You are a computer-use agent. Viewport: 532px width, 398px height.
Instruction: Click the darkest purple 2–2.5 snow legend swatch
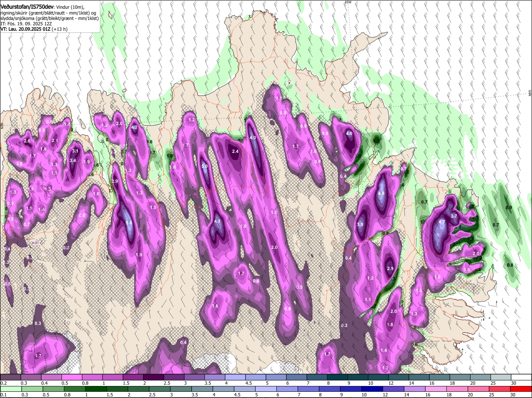154,377
